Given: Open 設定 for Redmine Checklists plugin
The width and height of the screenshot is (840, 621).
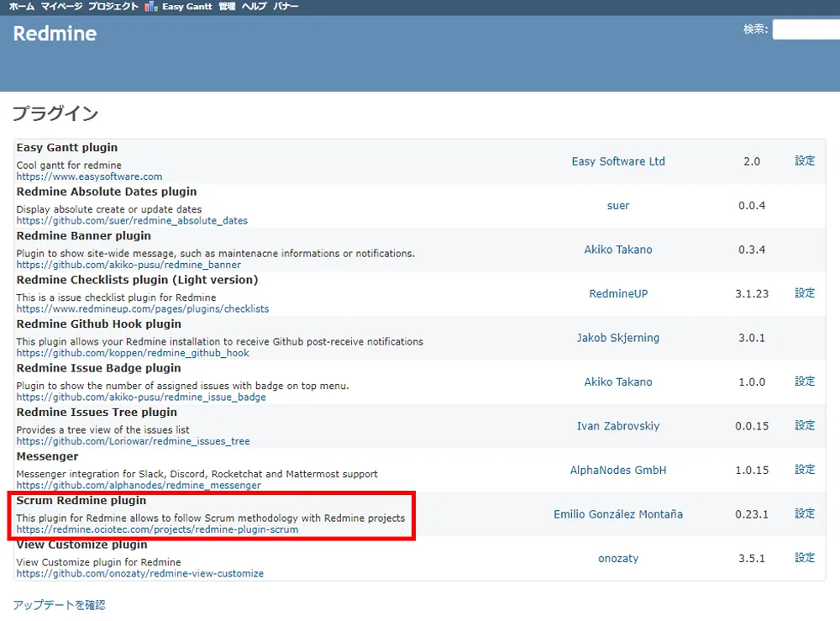Looking at the screenshot, I should pyautogui.click(x=805, y=293).
